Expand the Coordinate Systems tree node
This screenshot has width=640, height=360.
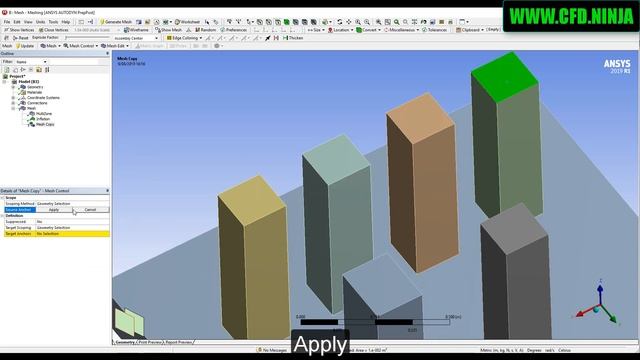(13, 98)
